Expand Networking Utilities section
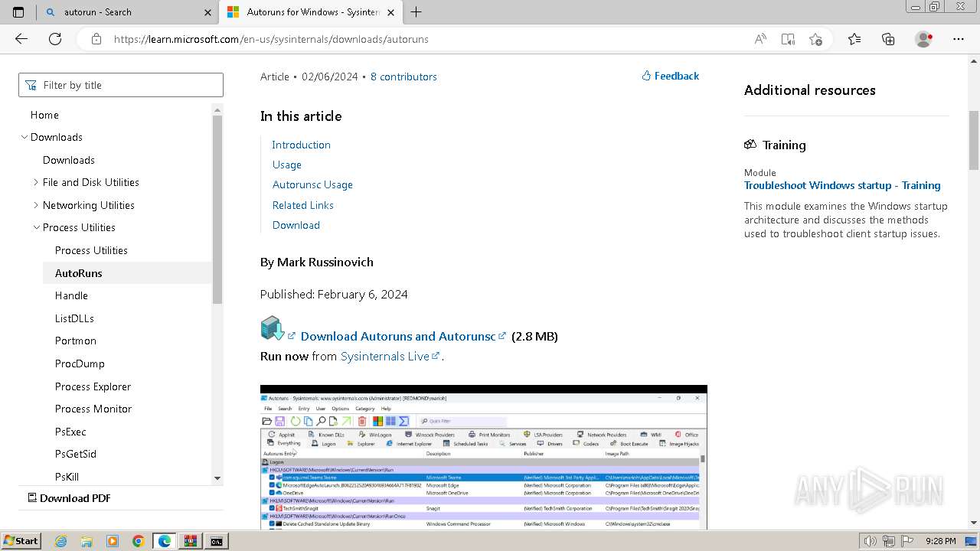Image resolution: width=980 pixels, height=551 pixels. pos(36,205)
